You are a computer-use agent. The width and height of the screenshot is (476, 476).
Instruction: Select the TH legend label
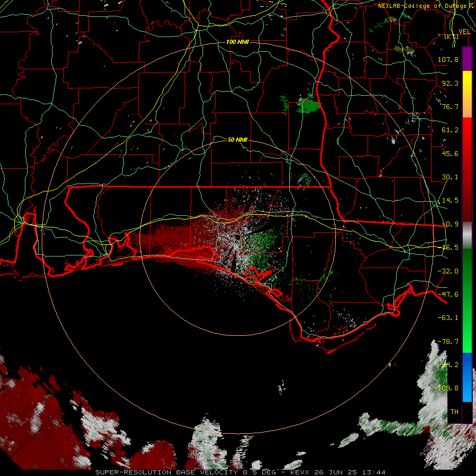(454, 412)
